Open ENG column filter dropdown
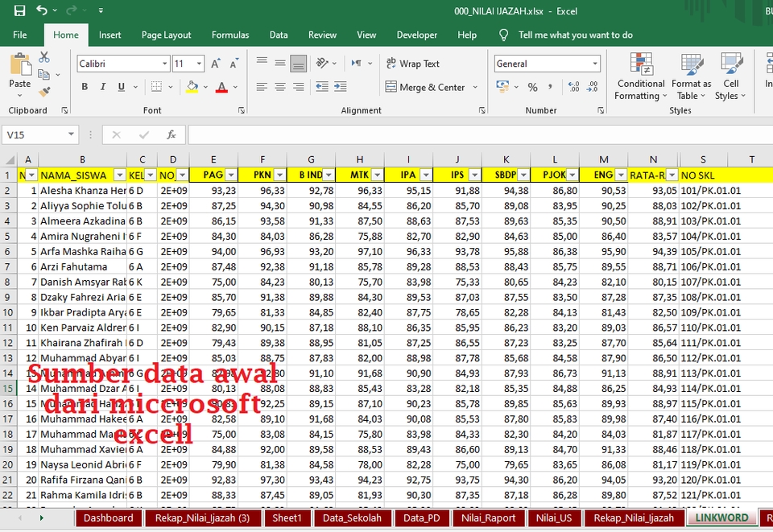 tap(621, 175)
